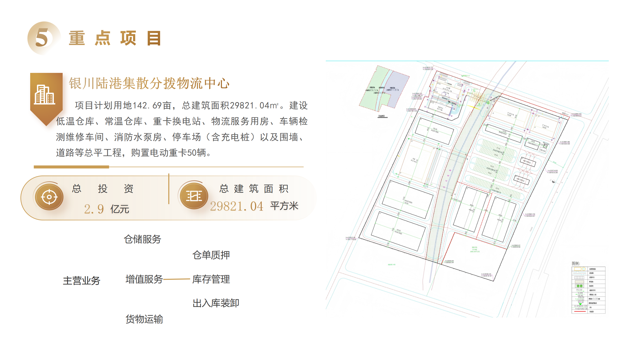The image size is (644, 362).
Task: Select the 银川陆港集散分拨物流中心 title
Action: pos(149,83)
